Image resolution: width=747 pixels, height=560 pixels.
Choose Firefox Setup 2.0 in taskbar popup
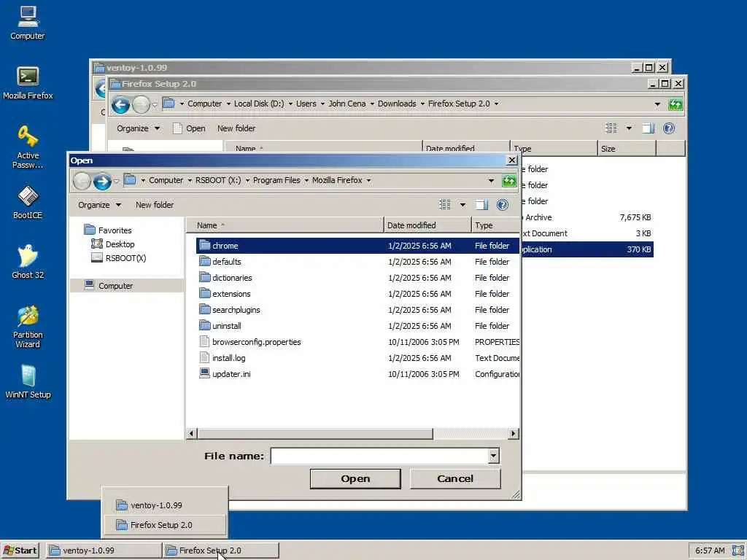coord(165,525)
